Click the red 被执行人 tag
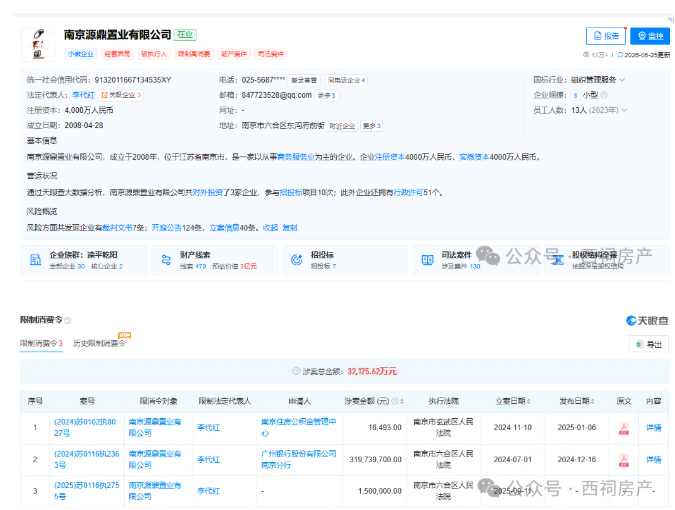The image size is (675, 510). [154, 54]
